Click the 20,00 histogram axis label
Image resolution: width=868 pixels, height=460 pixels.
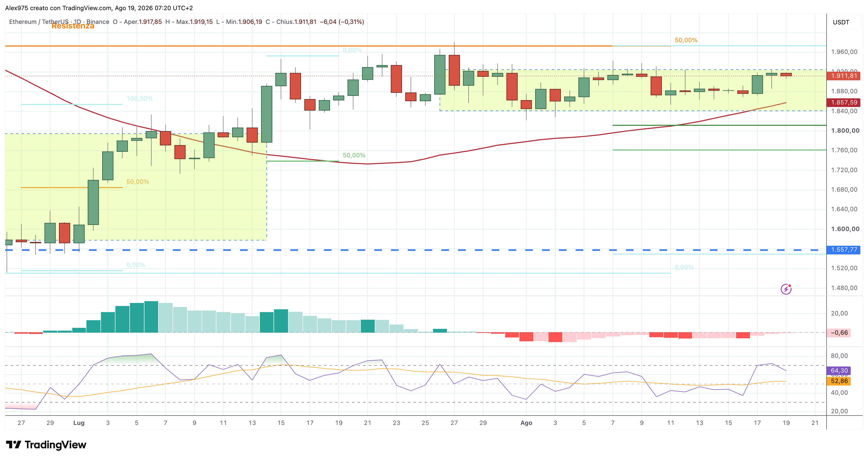click(x=839, y=313)
